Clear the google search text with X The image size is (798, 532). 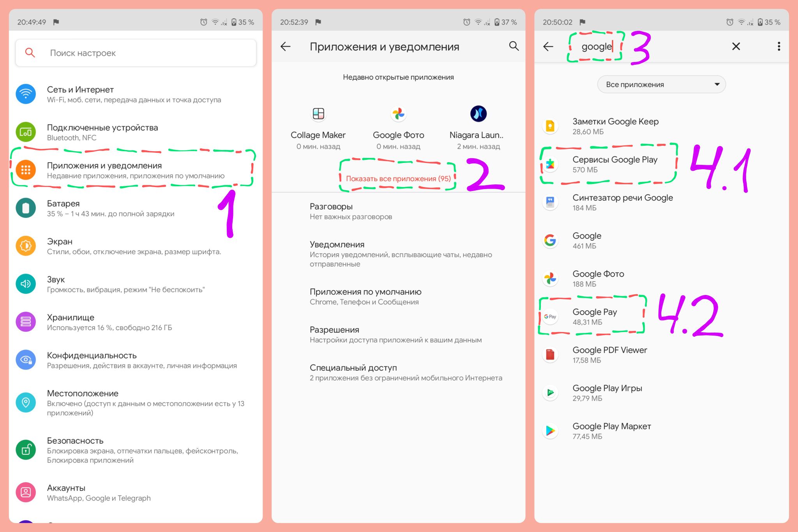(x=736, y=46)
